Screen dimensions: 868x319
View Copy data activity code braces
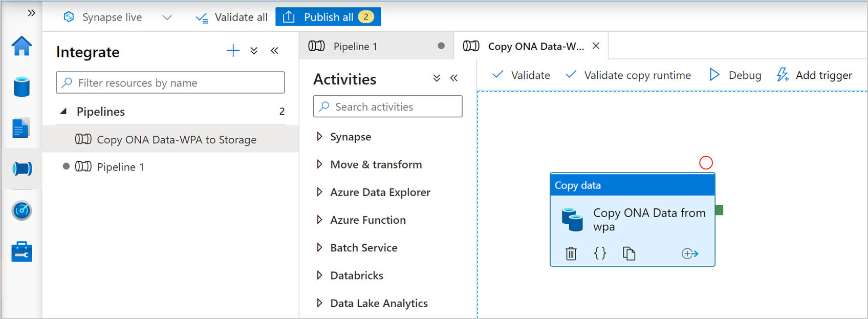pos(600,253)
